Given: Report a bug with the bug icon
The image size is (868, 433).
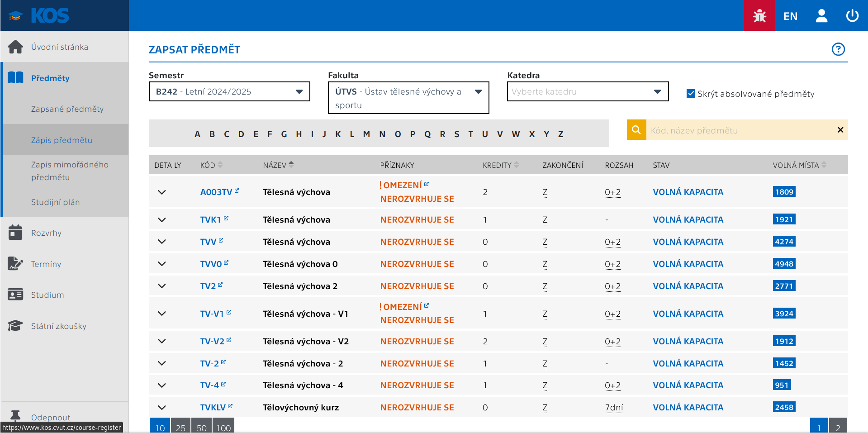Looking at the screenshot, I should coord(759,16).
